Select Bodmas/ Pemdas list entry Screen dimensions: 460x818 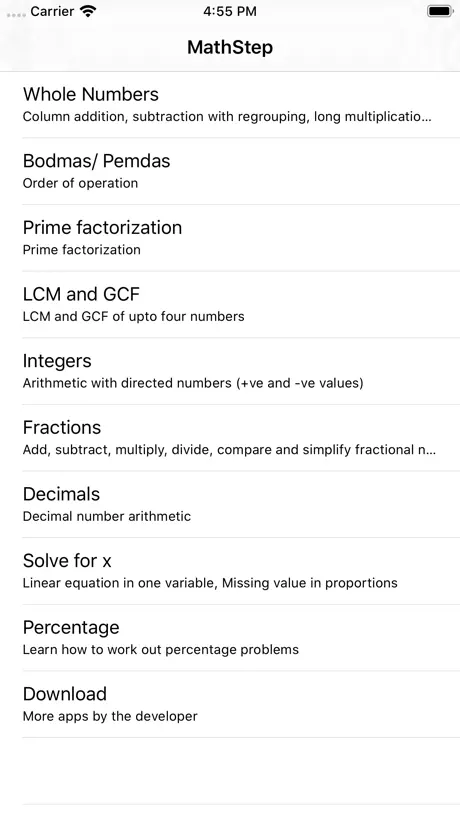(x=230, y=172)
